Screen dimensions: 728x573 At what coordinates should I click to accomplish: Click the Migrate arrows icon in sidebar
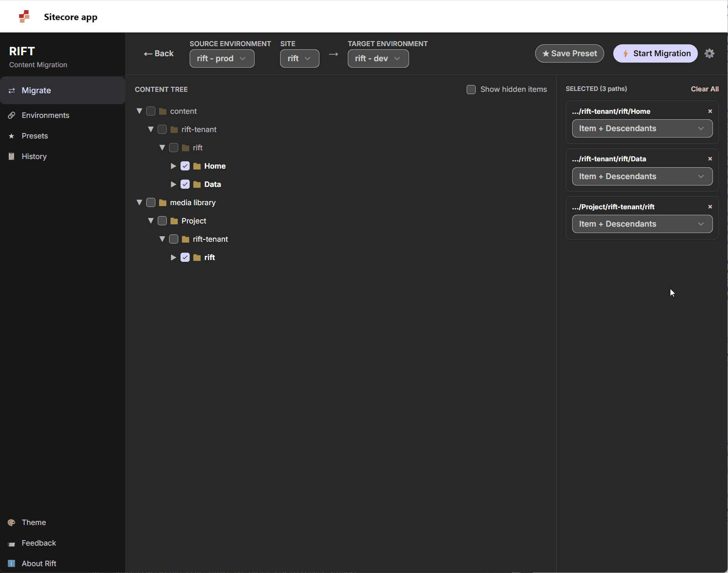12,90
